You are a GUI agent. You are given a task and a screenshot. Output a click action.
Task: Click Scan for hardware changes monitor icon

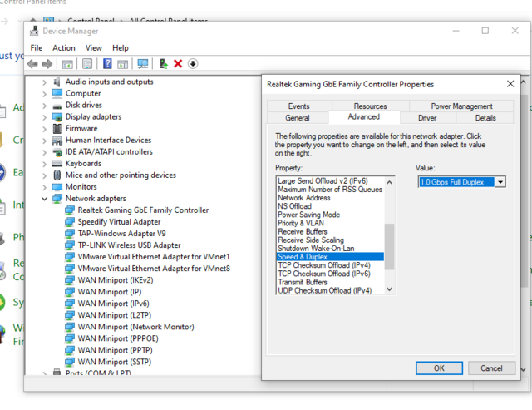click(143, 64)
